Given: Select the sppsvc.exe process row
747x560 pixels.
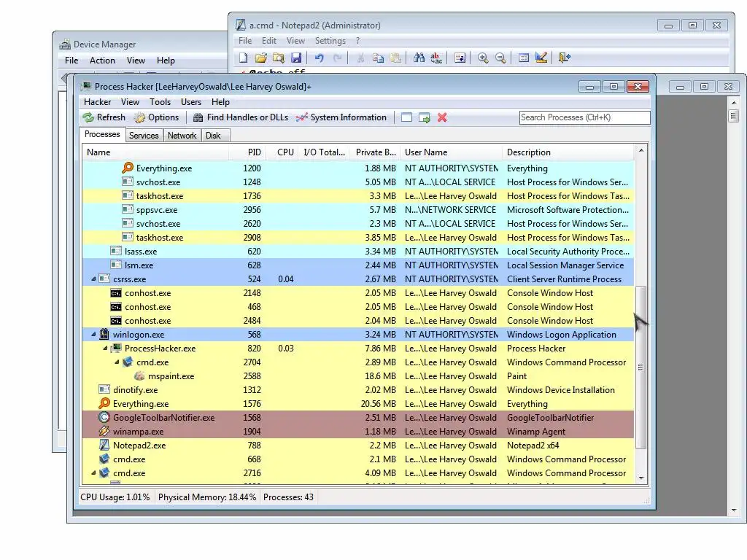Looking at the screenshot, I should 358,209.
